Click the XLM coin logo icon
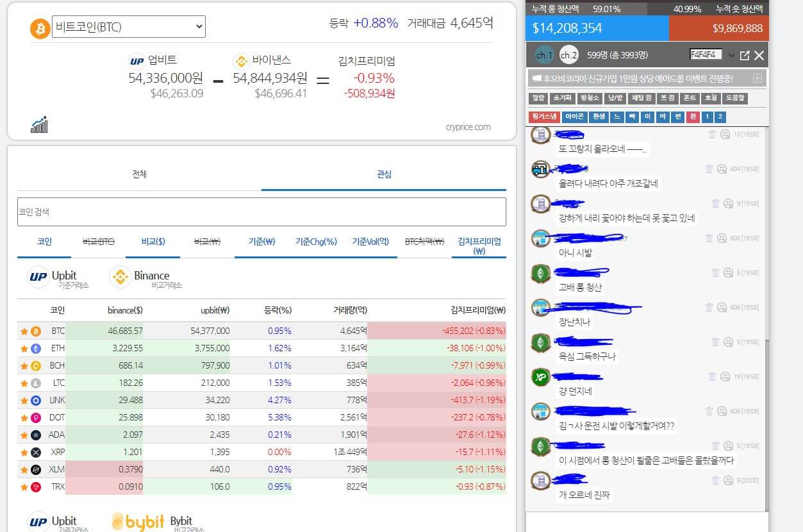Image resolution: width=803 pixels, height=532 pixels. click(36, 470)
